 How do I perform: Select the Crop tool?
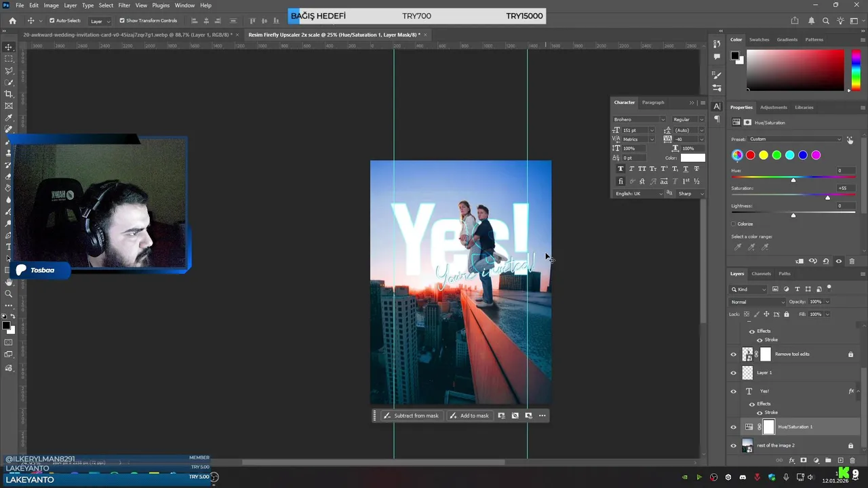click(9, 94)
